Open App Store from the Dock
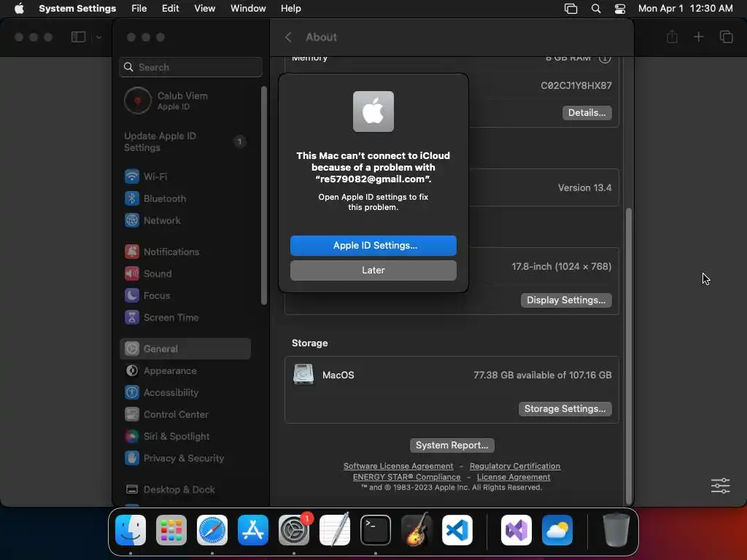 click(253, 530)
